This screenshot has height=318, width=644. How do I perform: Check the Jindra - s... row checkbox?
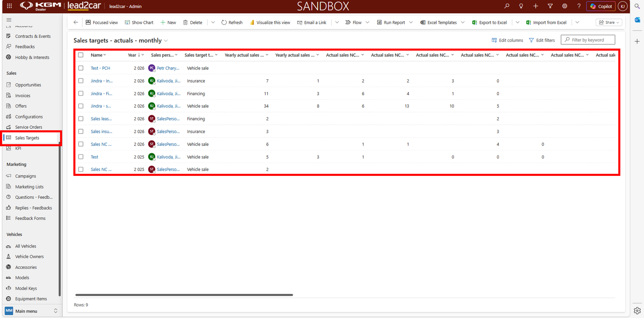pos(81,106)
